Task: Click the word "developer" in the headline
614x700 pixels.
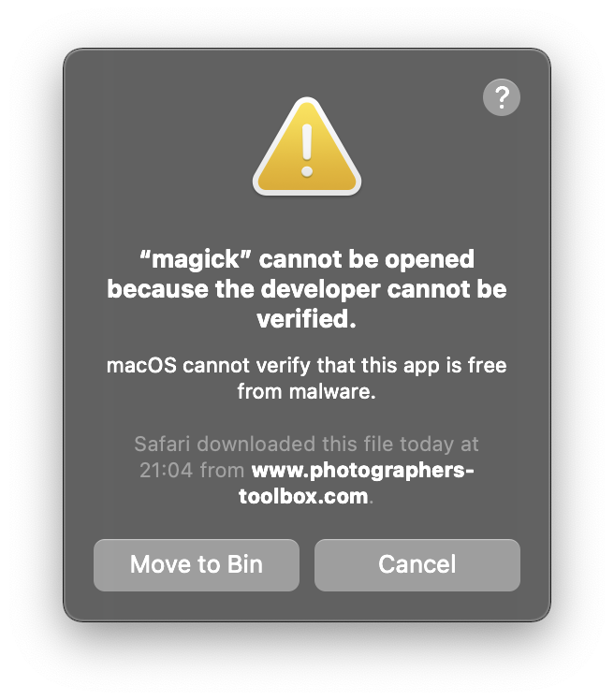Action: click(x=320, y=290)
